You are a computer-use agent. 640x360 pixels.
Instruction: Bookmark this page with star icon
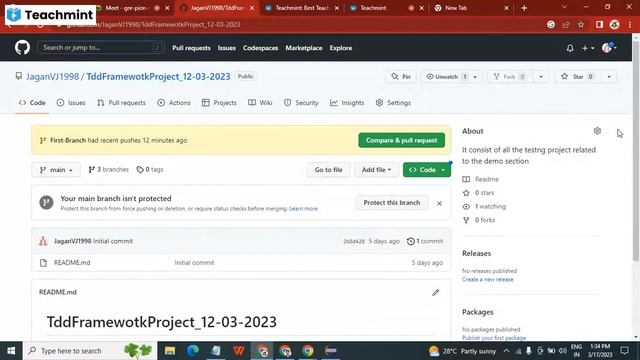point(581,24)
